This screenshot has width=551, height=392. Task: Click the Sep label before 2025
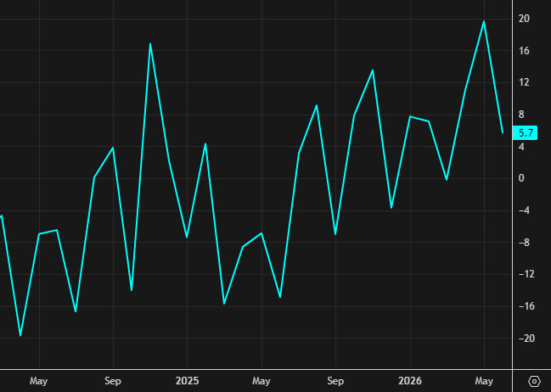pyautogui.click(x=113, y=381)
